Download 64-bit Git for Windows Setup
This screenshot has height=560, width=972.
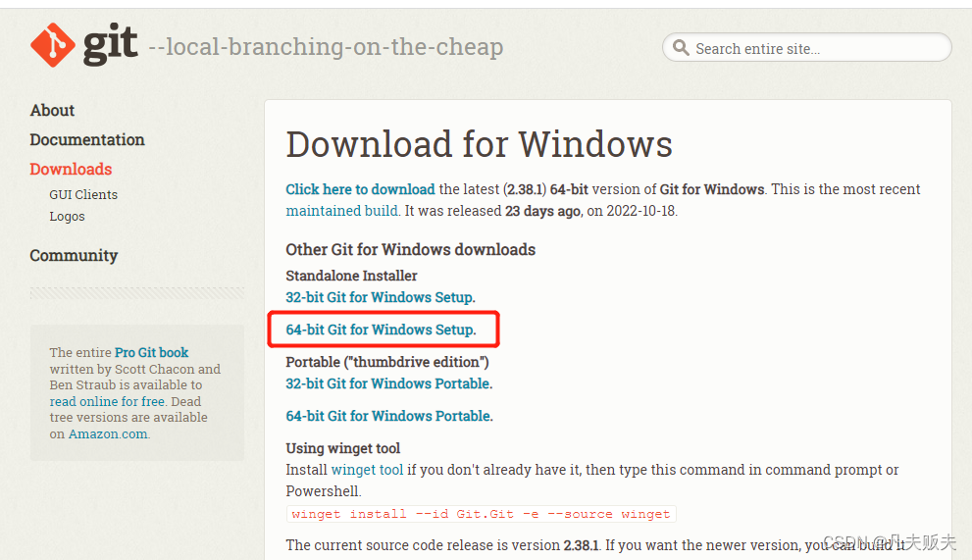pyautogui.click(x=381, y=330)
